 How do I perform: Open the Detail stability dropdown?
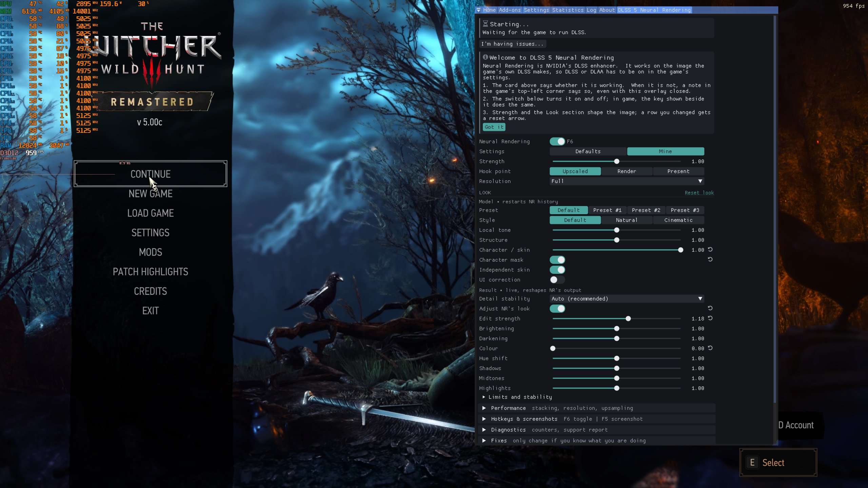click(x=627, y=299)
